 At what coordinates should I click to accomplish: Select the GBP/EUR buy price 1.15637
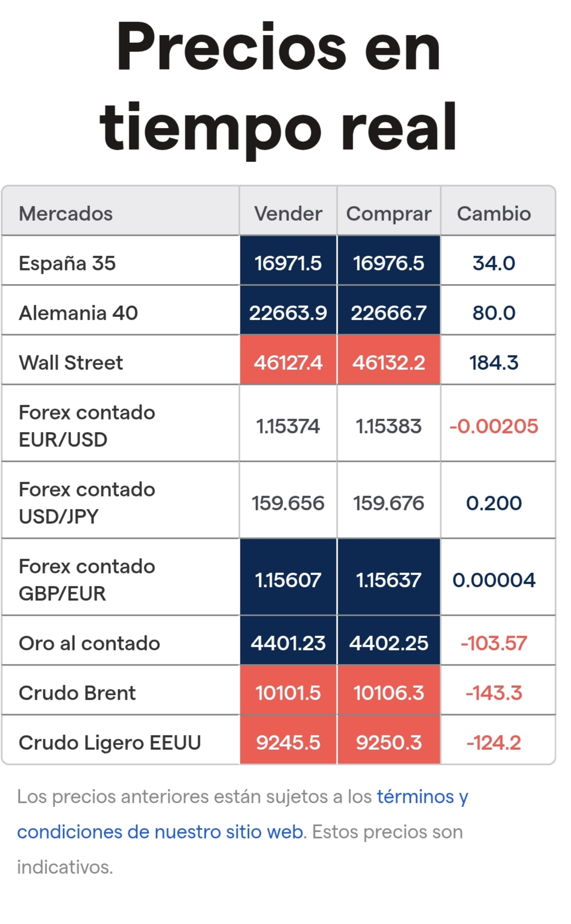(388, 580)
